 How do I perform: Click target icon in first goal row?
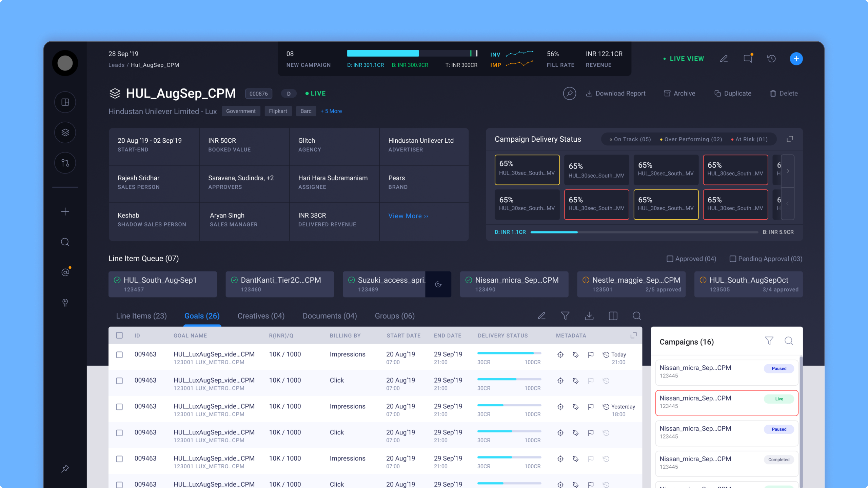pyautogui.click(x=560, y=355)
